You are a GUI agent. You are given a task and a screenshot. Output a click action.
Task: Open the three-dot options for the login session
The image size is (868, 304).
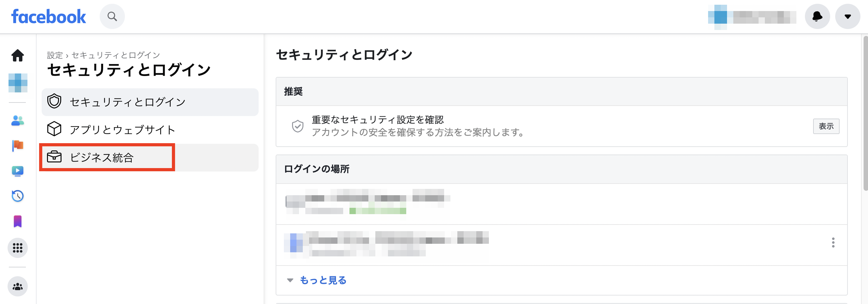[833, 242]
